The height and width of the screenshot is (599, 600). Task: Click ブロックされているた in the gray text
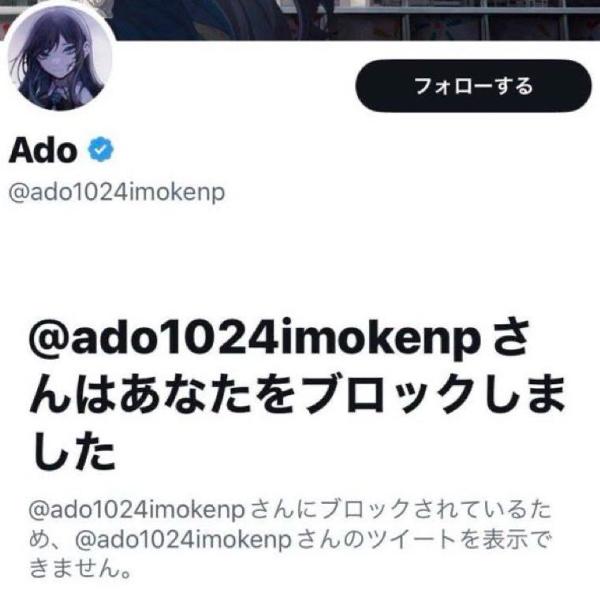coord(436,509)
